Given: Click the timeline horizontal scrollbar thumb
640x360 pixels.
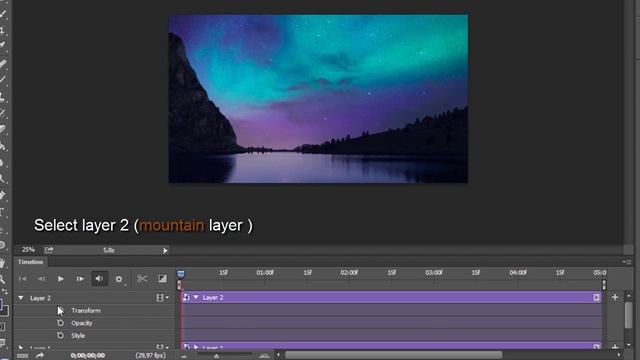Looking at the screenshot, I should coord(393,355).
